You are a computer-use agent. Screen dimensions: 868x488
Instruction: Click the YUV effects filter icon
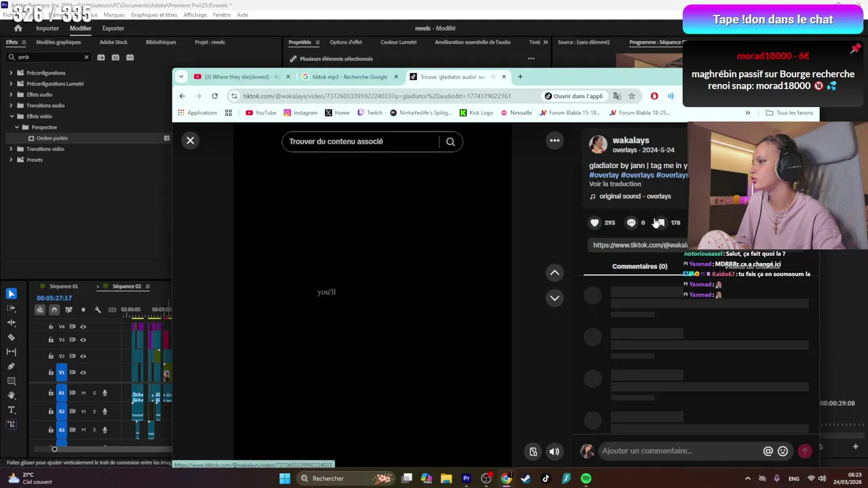pos(130,58)
